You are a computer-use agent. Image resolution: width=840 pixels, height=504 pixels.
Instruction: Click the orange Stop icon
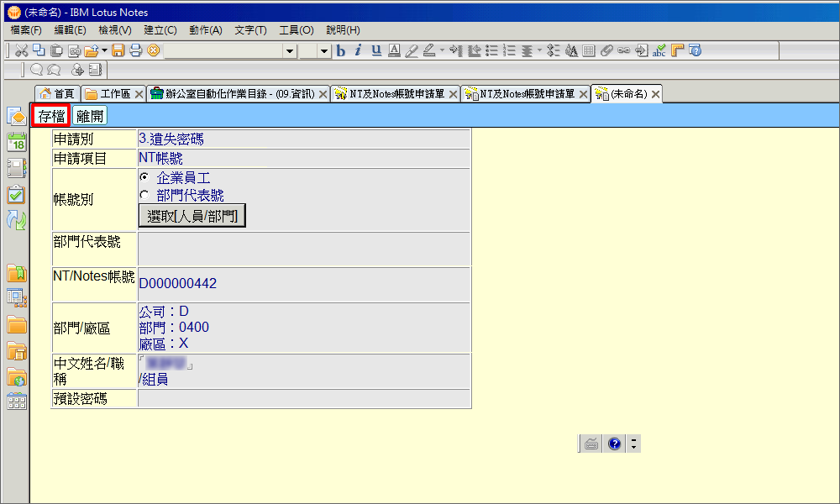click(154, 50)
